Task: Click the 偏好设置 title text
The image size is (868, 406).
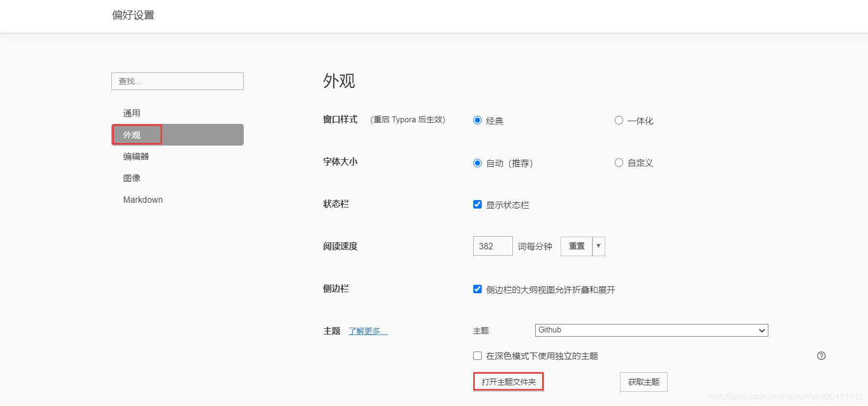Action: pos(133,15)
